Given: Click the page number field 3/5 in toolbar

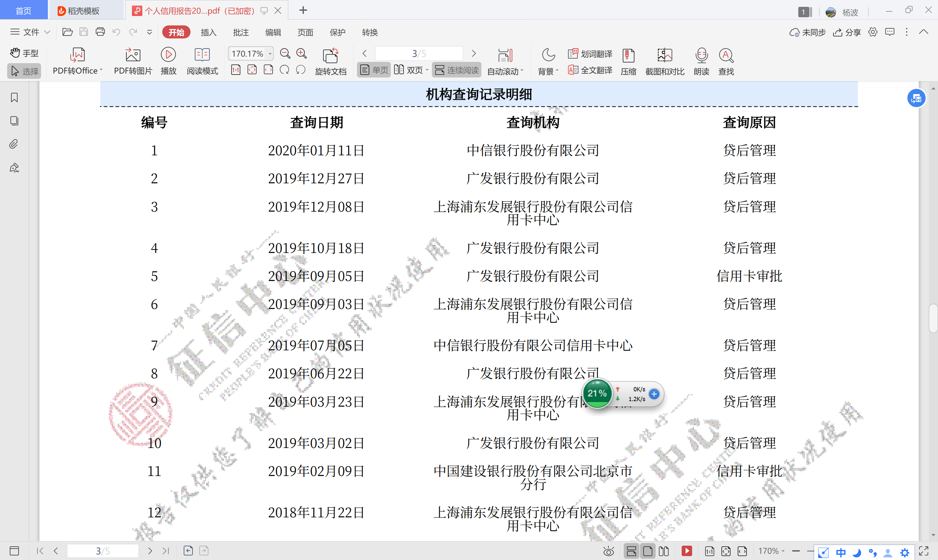Looking at the screenshot, I should 419,54.
